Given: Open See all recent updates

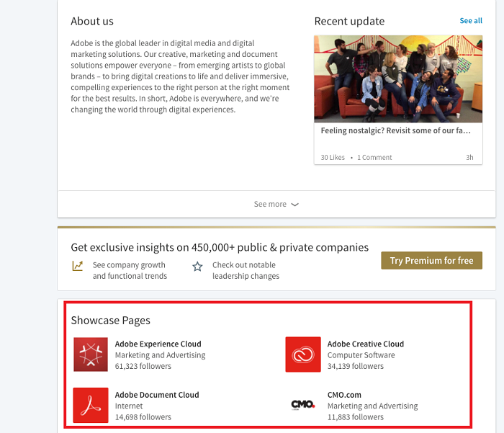Looking at the screenshot, I should (x=471, y=21).
